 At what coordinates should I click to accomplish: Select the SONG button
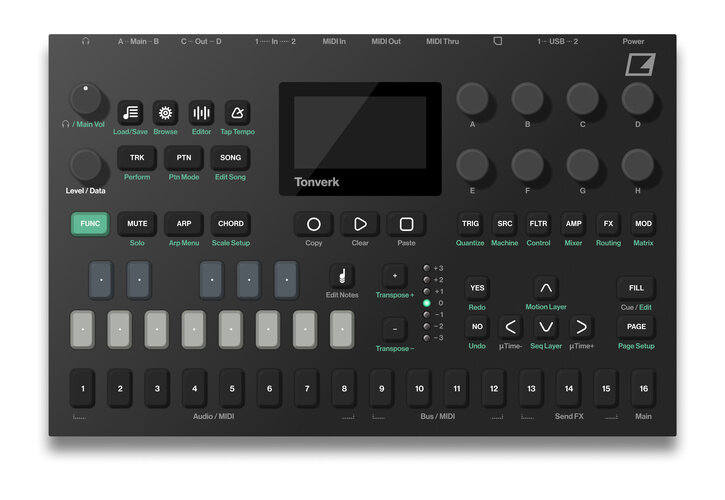[231, 158]
